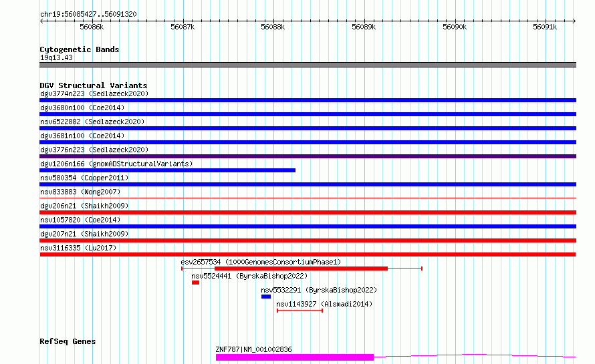This screenshot has width=595, height=364.
Task: Click the dgv3681n100 (Coe2014) label
Action: click(82, 136)
